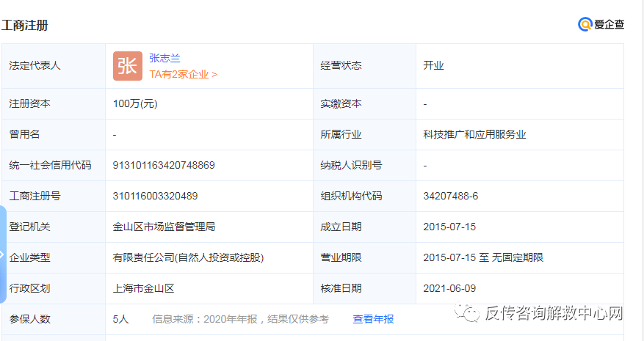
Task: Click the 查看年报 link
Action: 373,319
